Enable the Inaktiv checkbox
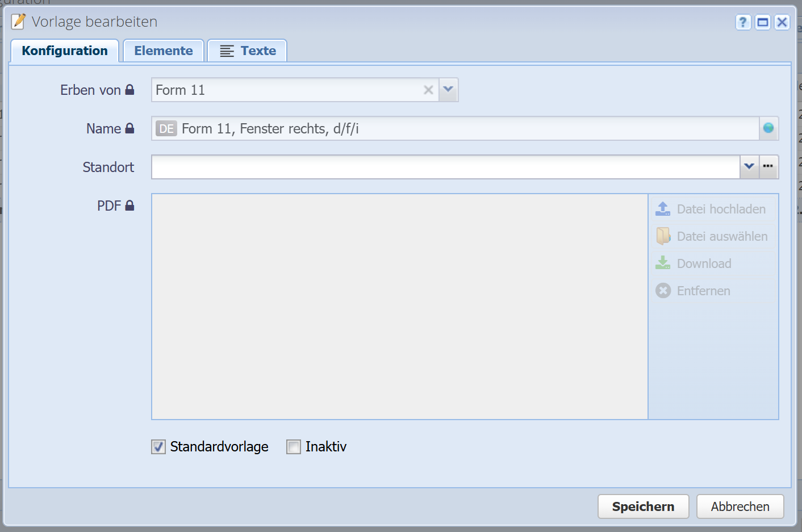This screenshot has height=532, width=802. 294,447
